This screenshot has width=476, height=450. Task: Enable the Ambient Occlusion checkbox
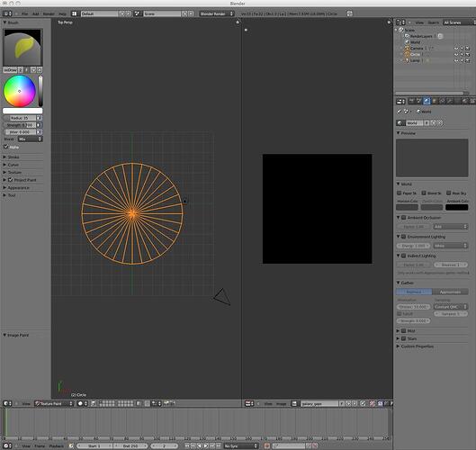click(x=404, y=218)
